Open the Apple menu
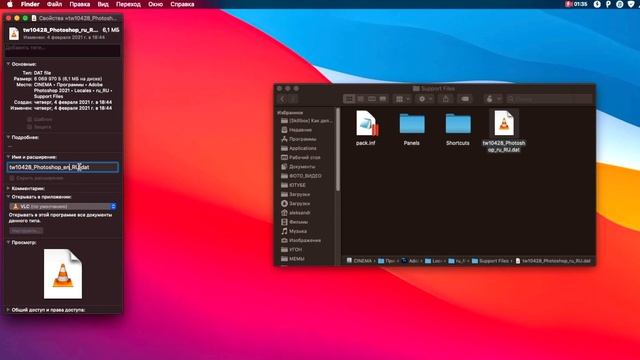Image resolution: width=640 pixels, height=360 pixels. click(10, 4)
